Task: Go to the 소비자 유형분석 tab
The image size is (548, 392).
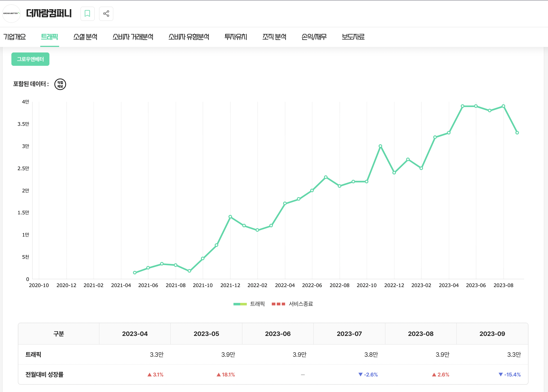Action: 189,37
